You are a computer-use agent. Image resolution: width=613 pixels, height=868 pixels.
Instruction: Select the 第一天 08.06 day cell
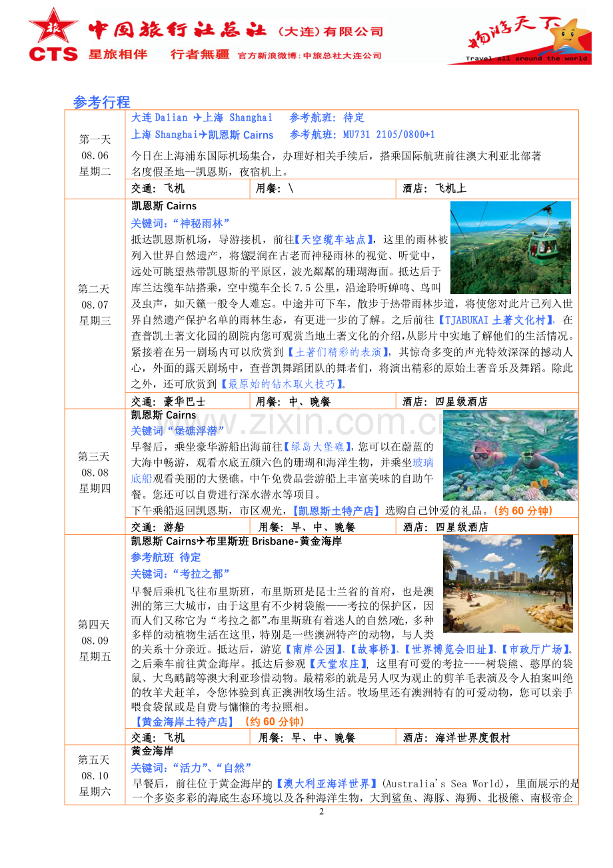pos(95,155)
